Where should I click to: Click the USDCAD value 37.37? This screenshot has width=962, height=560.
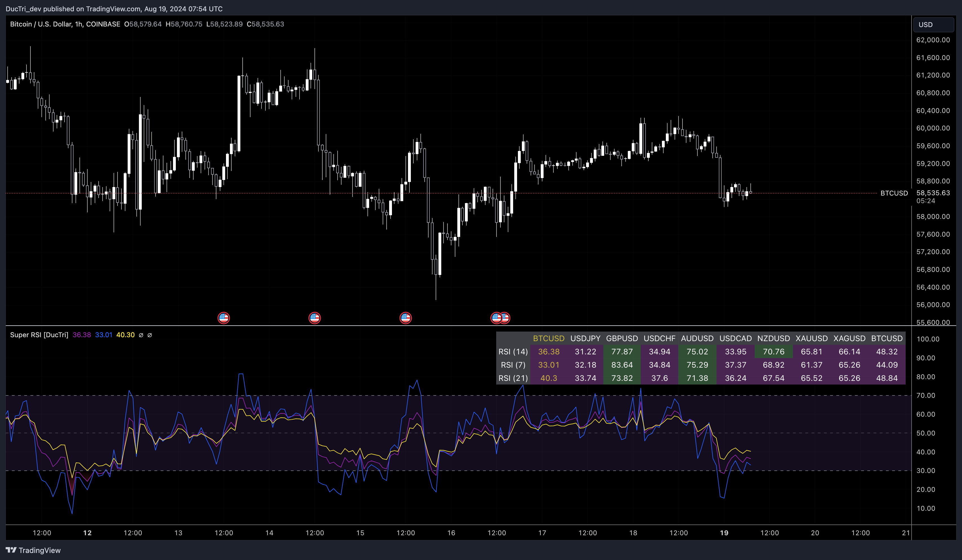click(735, 365)
